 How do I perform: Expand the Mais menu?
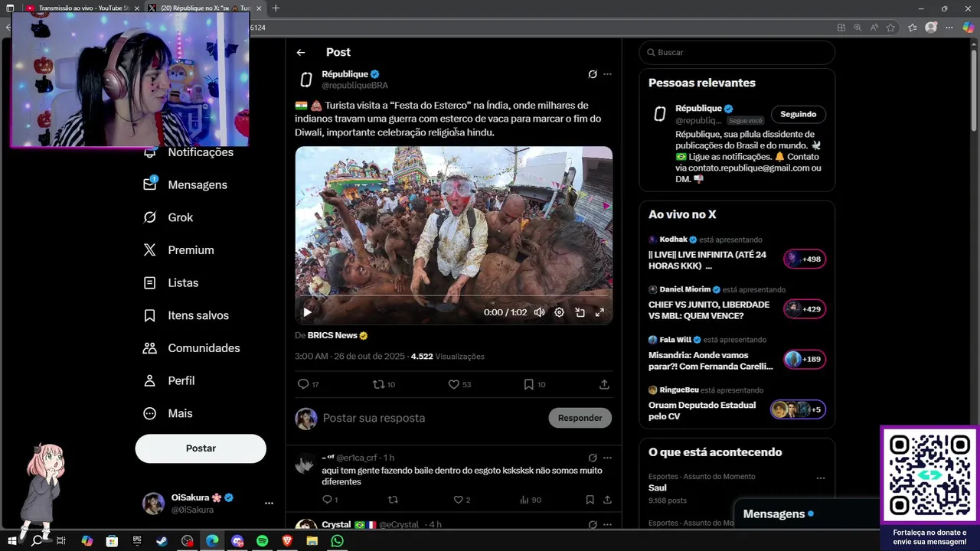pyautogui.click(x=168, y=413)
